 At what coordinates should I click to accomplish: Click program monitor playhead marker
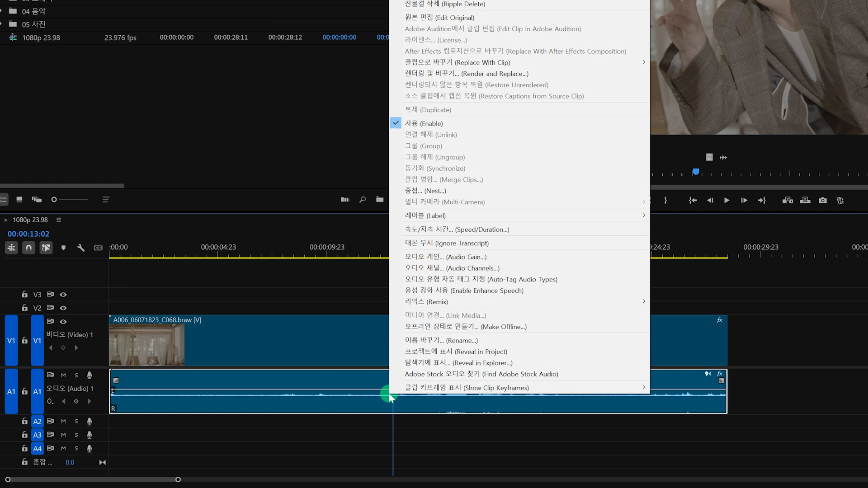coord(696,172)
